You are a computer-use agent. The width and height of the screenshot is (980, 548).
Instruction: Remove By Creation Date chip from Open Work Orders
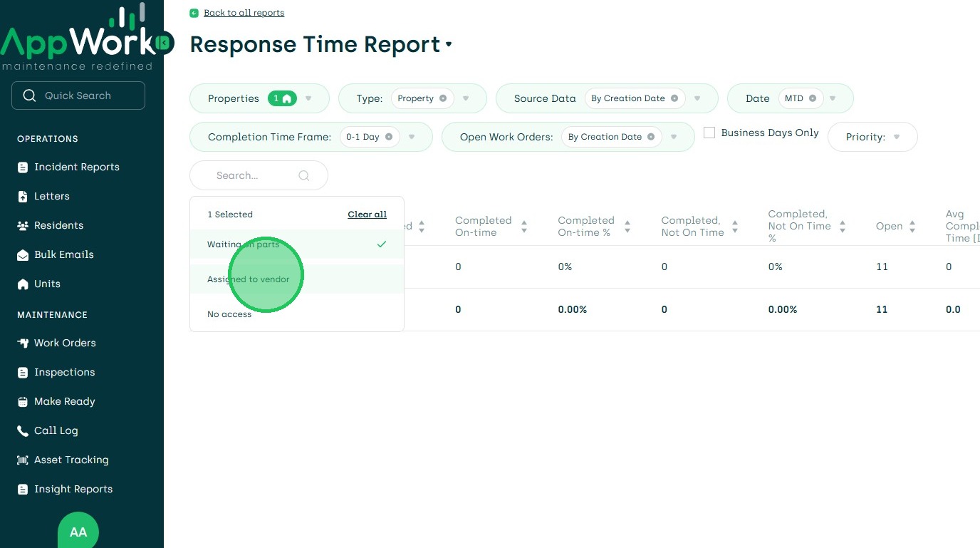[651, 137]
